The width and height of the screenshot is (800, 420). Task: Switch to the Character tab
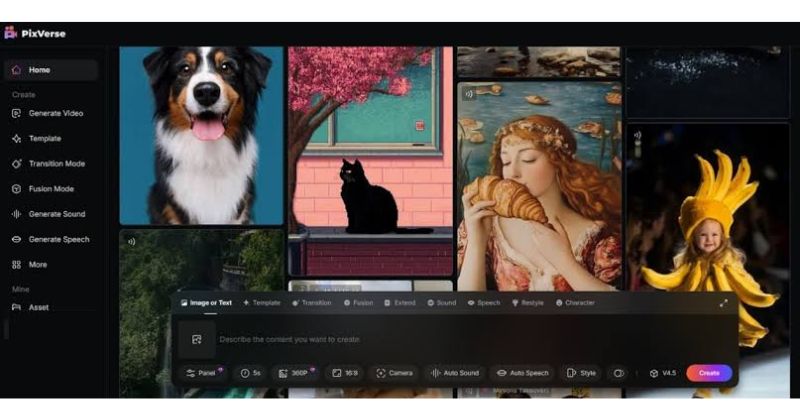pos(575,303)
